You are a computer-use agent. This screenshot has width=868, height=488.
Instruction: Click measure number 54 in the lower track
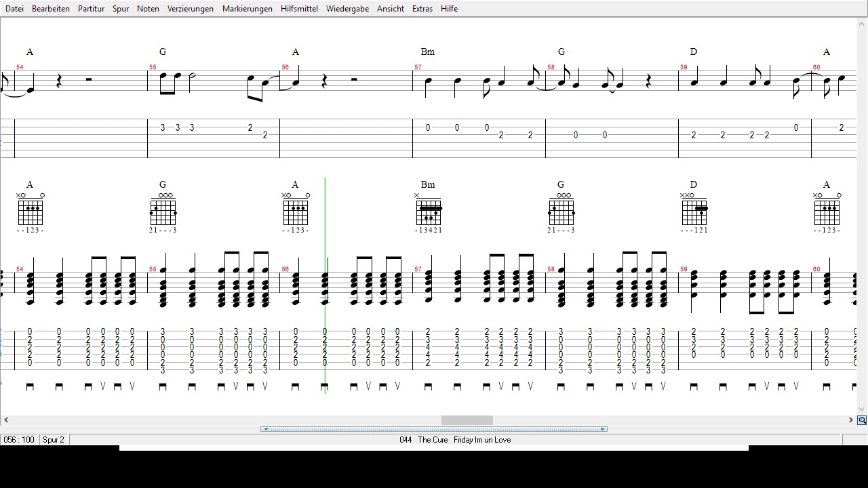[20, 269]
